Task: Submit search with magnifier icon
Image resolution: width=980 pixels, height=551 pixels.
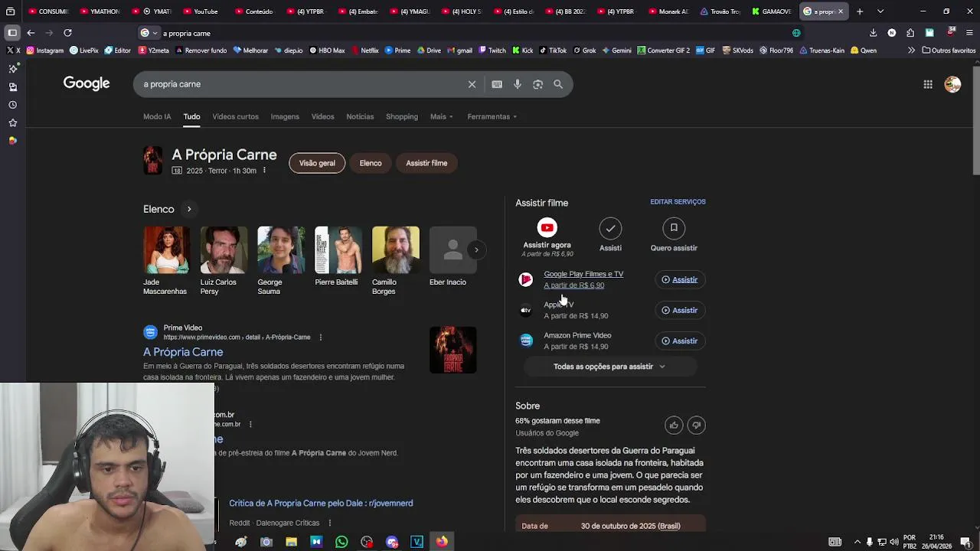Action: [558, 84]
